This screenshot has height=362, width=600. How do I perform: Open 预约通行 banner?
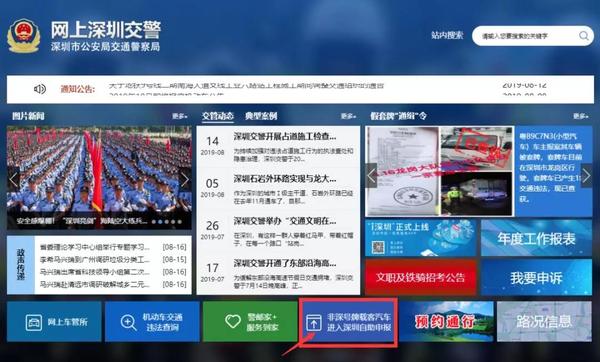[x=446, y=321]
